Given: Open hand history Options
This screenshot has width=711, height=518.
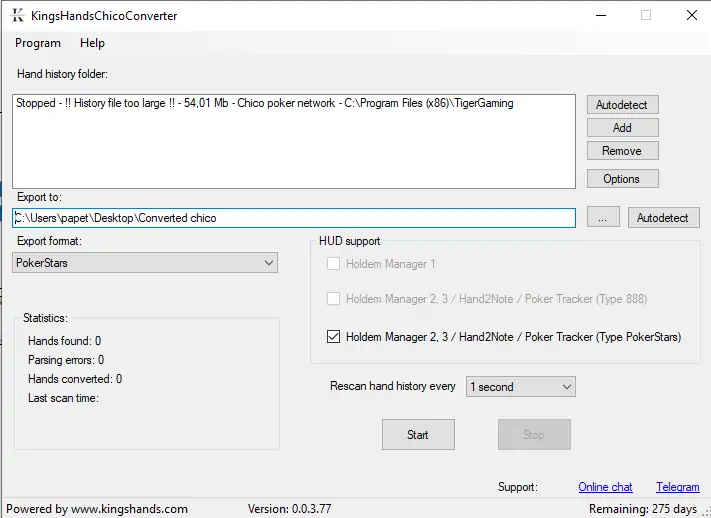Looking at the screenshot, I should point(621,179).
